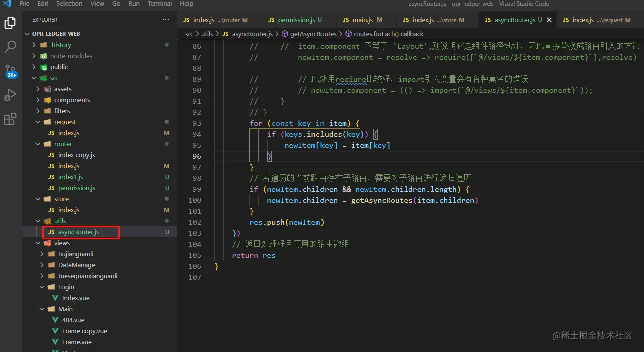The height and width of the screenshot is (352, 644).
Task: Click src in the breadcrumb
Action: (x=189, y=34)
